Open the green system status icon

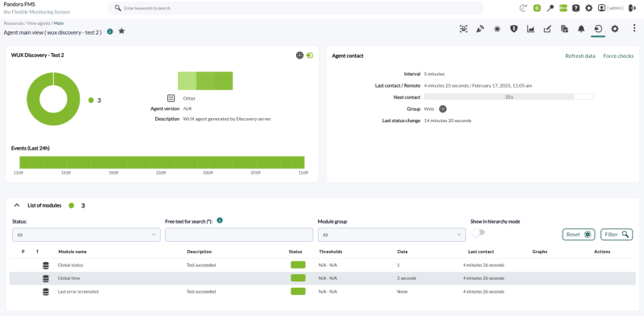click(x=536, y=8)
